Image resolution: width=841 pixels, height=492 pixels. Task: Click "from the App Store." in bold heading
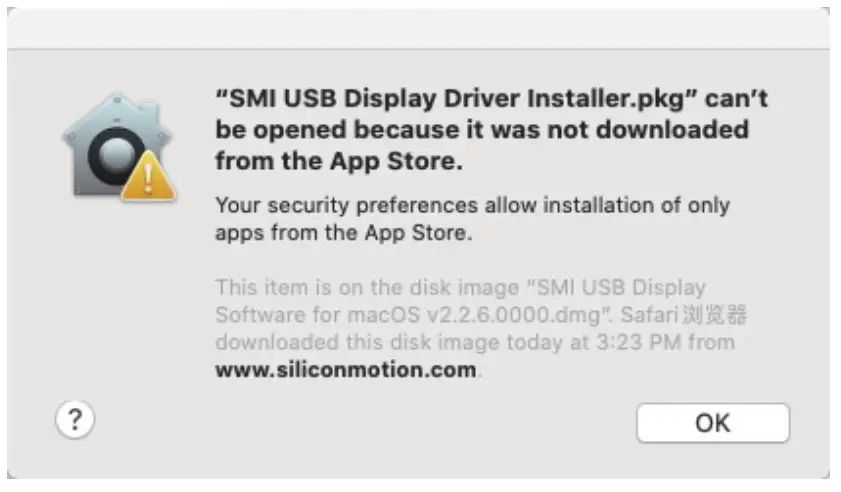coord(339,161)
